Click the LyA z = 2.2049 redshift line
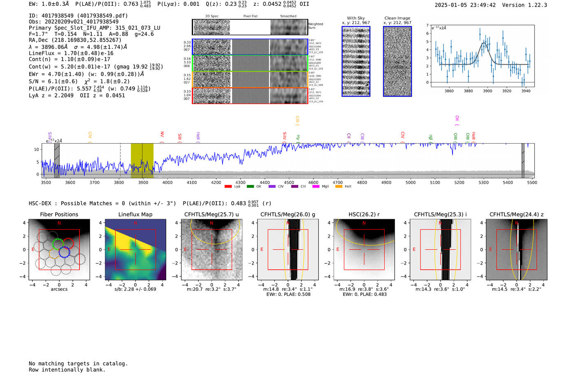Image resolution: width=576 pixels, height=392 pixels. coord(51,95)
